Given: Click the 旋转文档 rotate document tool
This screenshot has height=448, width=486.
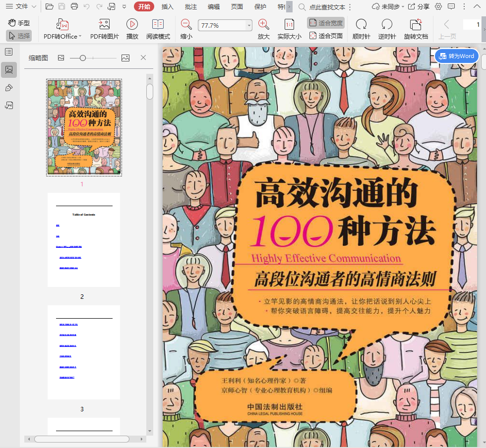Looking at the screenshot, I should pyautogui.click(x=416, y=29).
